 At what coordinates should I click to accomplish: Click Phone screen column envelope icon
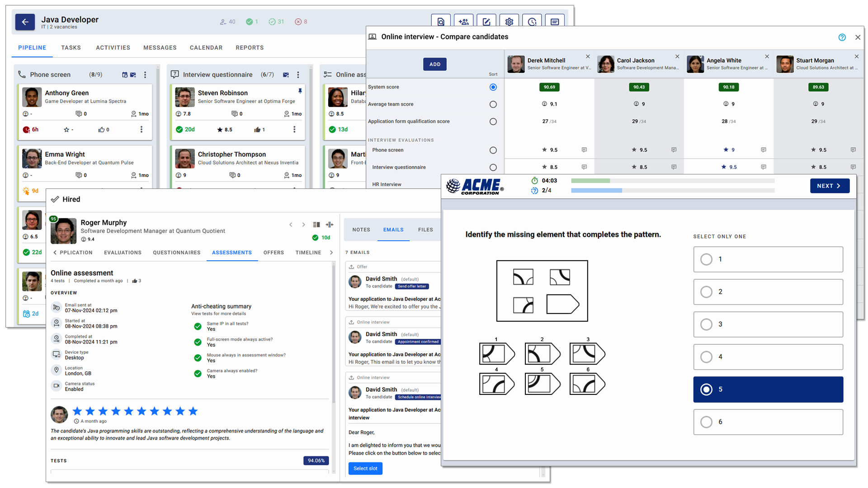[133, 75]
